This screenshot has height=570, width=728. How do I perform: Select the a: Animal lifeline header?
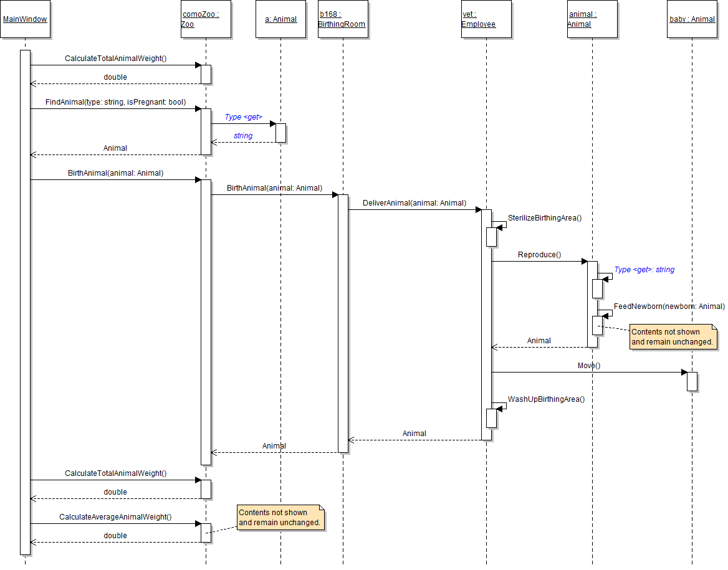[280, 19]
